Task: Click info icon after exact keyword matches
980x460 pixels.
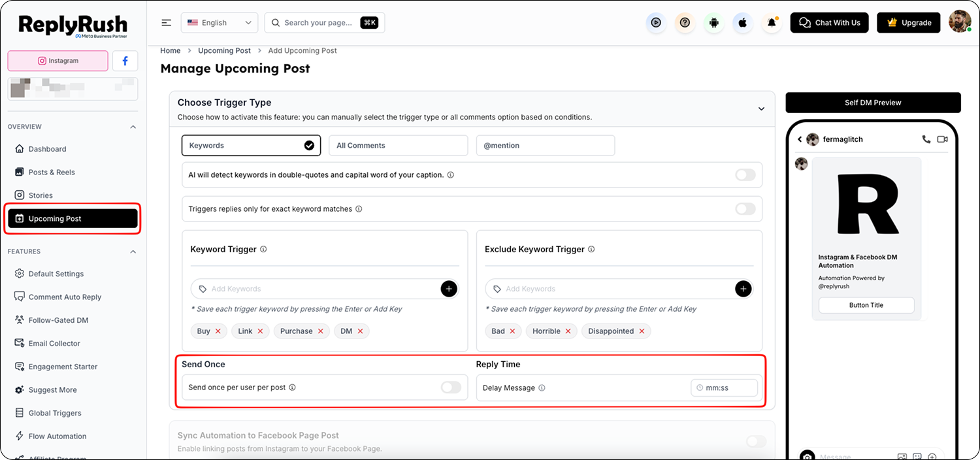Action: pos(359,209)
